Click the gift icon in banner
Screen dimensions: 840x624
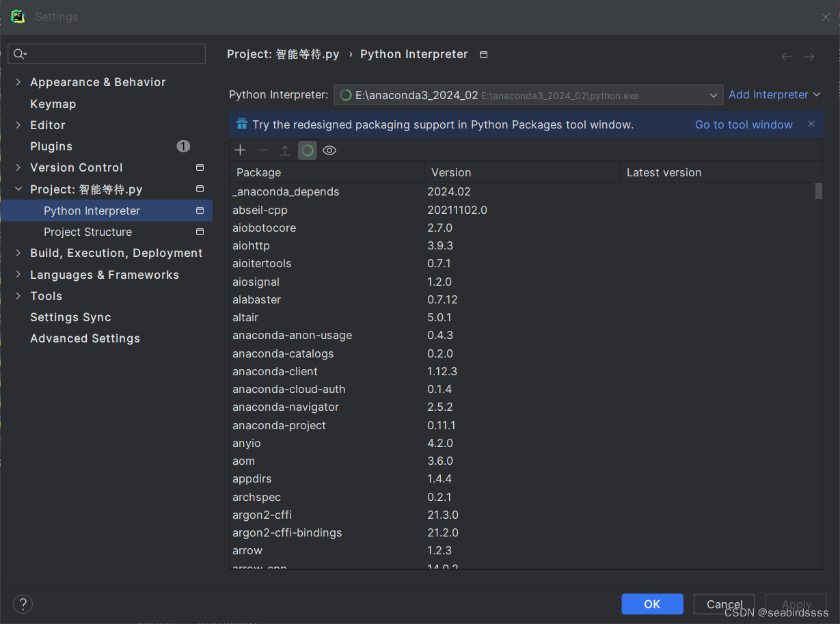coord(242,124)
